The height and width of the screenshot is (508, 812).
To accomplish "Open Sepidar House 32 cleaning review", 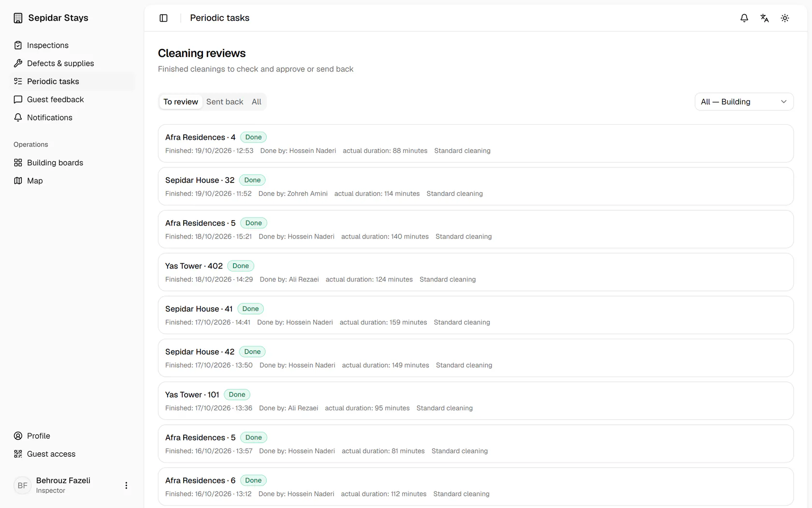I will click(476, 186).
